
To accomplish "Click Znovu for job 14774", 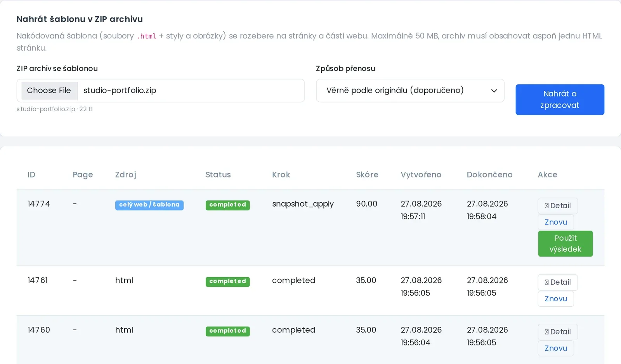I will tap(556, 222).
